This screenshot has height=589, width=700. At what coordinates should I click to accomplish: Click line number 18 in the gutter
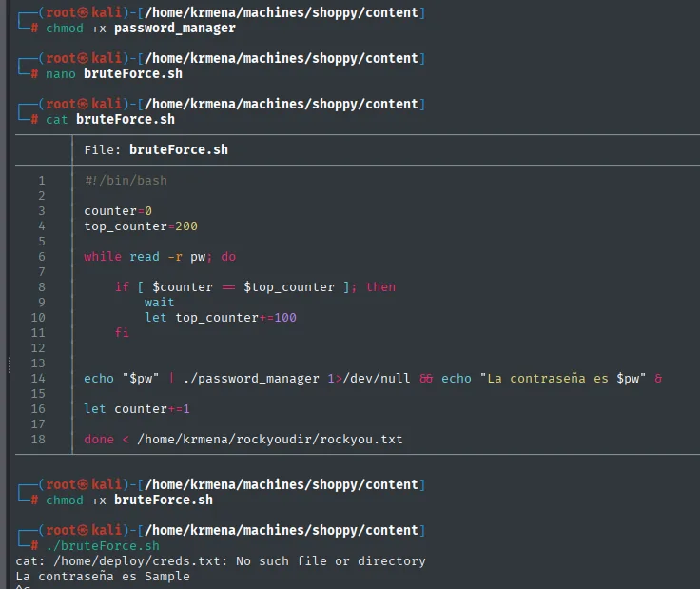tap(38, 440)
